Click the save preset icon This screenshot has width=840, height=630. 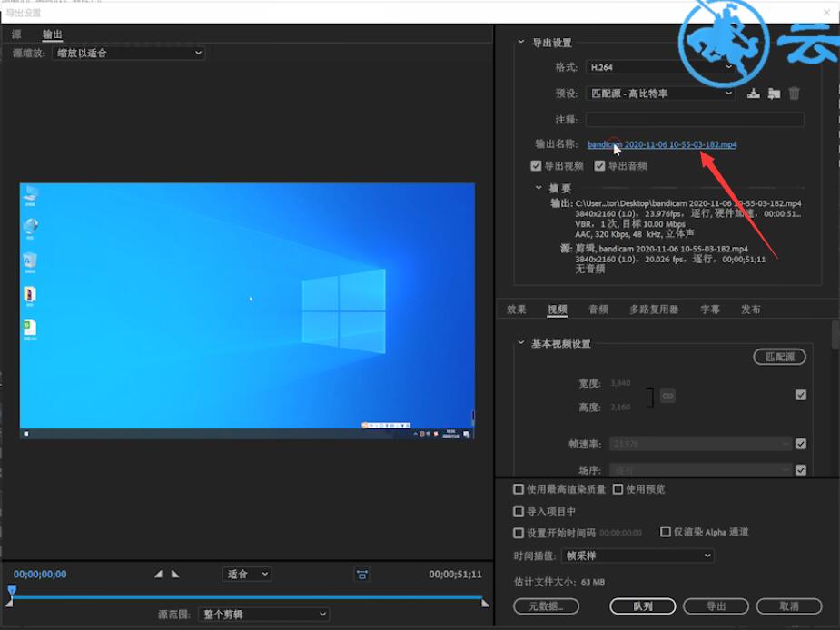pyautogui.click(x=754, y=94)
